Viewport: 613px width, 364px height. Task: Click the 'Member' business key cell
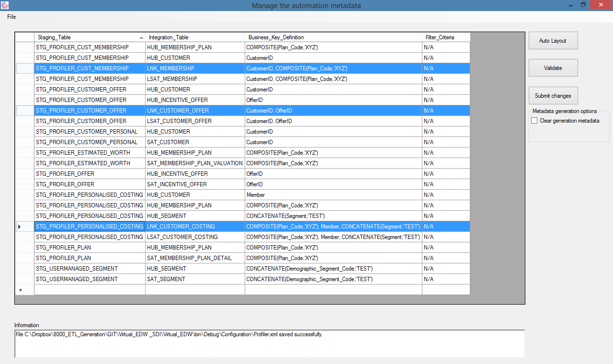[x=333, y=195]
